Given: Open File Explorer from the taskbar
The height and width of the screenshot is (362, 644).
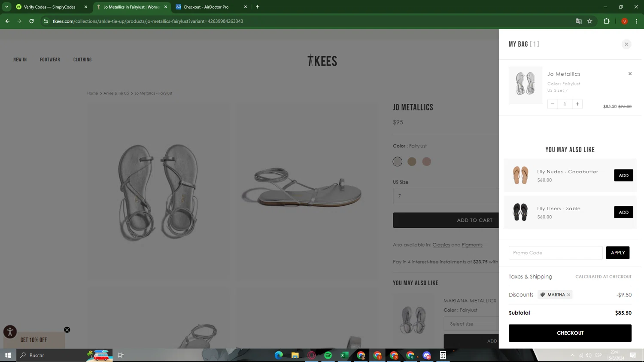Looking at the screenshot, I should (295, 355).
